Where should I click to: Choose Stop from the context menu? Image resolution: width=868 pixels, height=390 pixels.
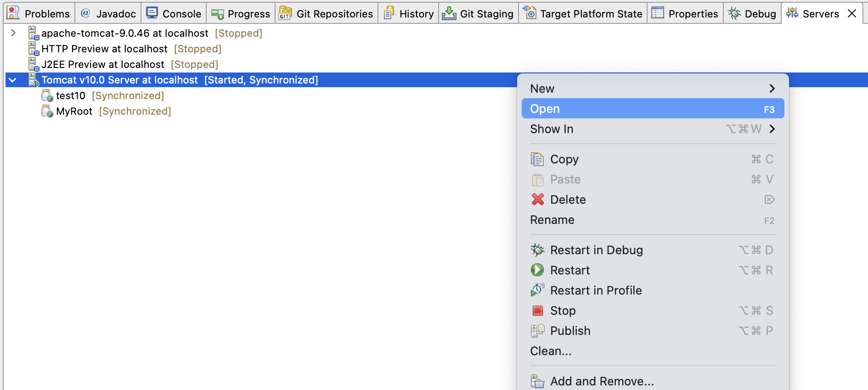(653, 311)
